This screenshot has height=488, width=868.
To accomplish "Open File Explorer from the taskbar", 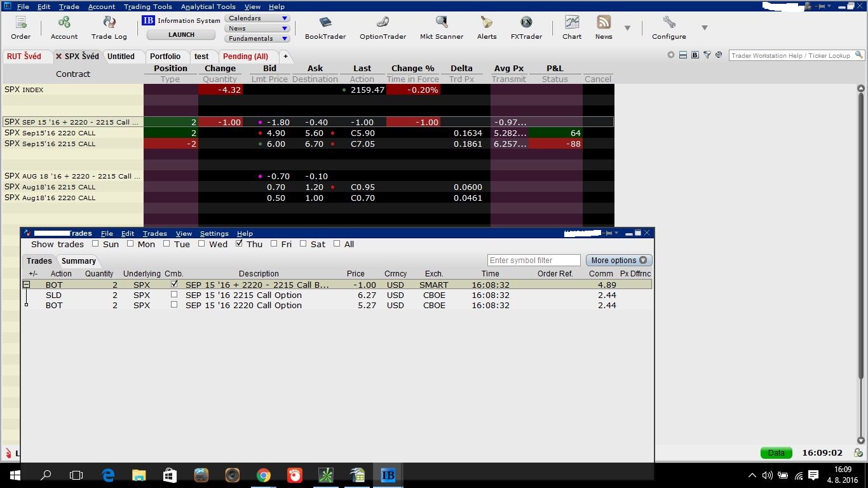I will click(x=139, y=475).
